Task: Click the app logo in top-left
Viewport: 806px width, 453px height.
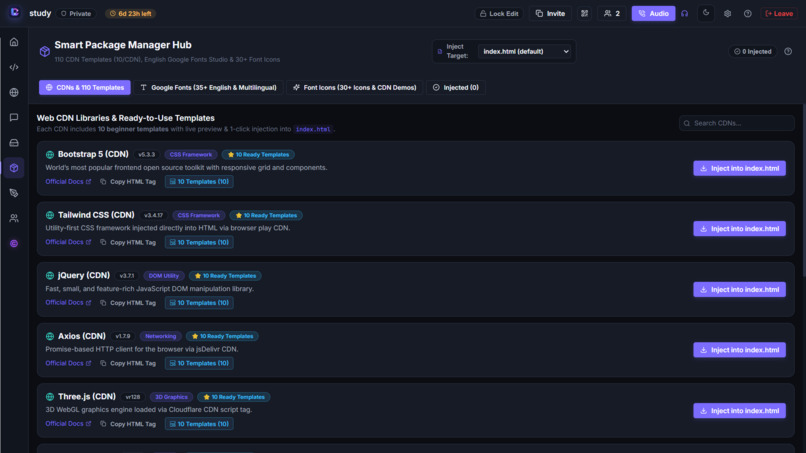Action: (14, 12)
